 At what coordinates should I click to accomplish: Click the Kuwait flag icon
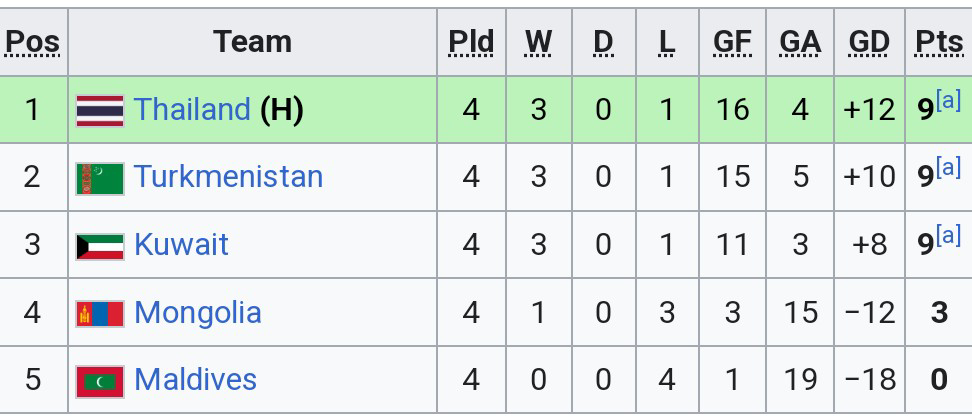click(x=100, y=246)
